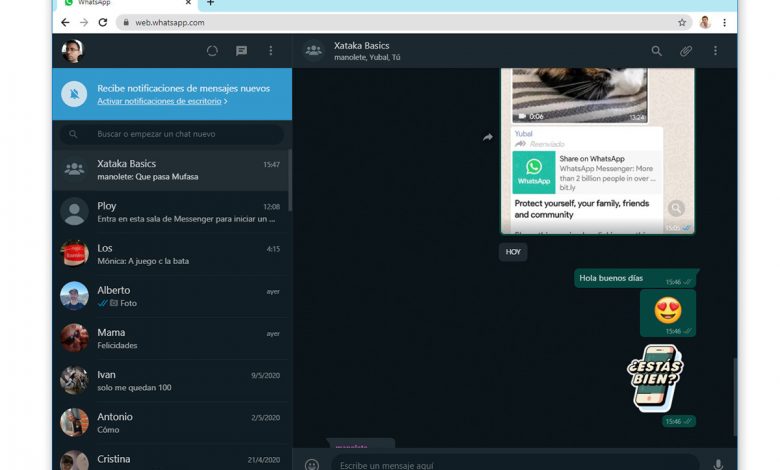Click Ivan's profile picture
Image resolution: width=780 pixels, height=470 pixels.
click(x=74, y=380)
